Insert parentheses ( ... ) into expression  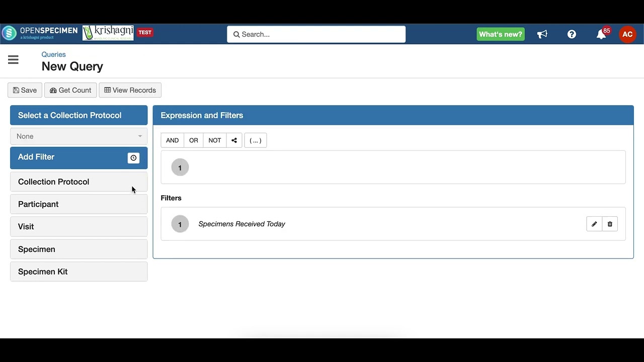coord(256,140)
